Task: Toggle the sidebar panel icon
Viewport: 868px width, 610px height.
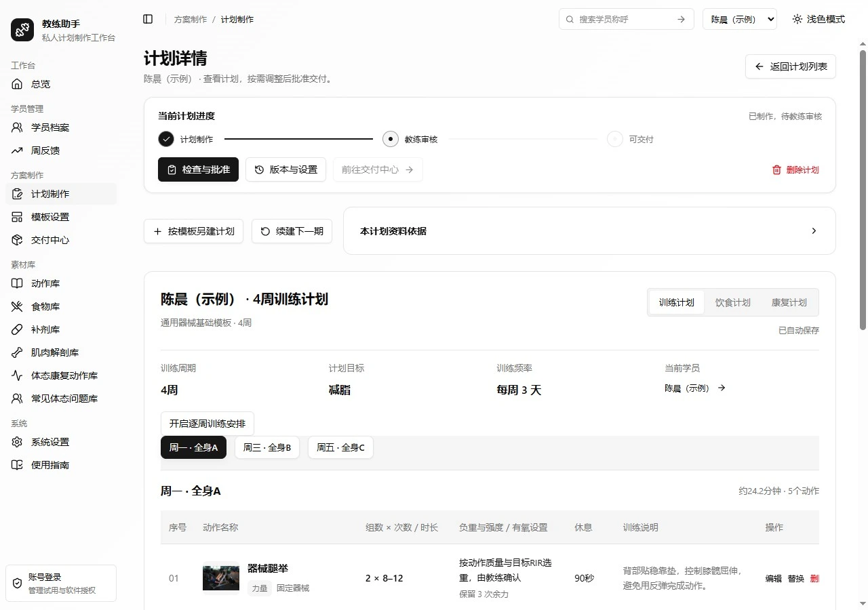Action: (148, 19)
